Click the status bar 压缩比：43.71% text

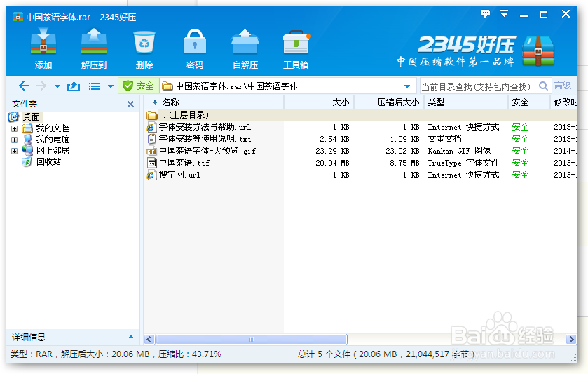click(x=190, y=354)
